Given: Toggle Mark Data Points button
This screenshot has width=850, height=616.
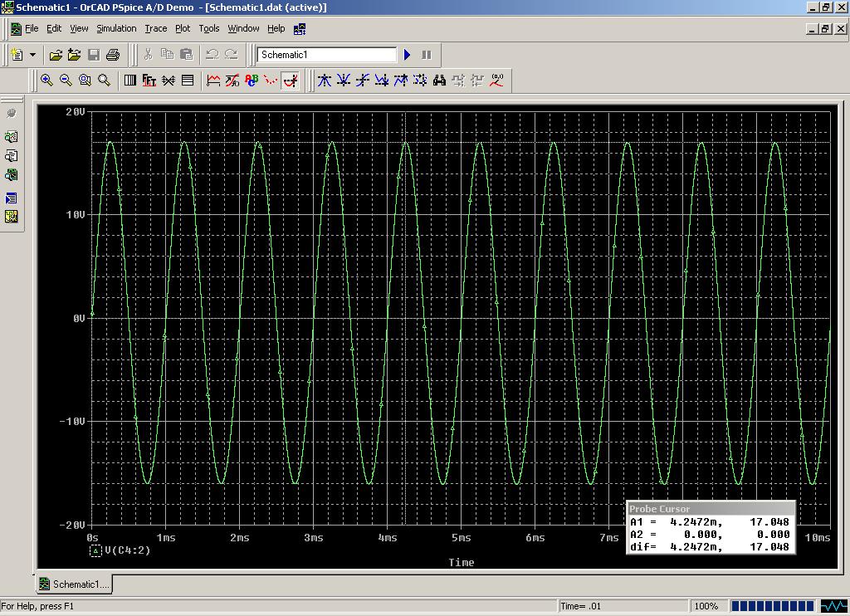Looking at the screenshot, I should (271, 81).
